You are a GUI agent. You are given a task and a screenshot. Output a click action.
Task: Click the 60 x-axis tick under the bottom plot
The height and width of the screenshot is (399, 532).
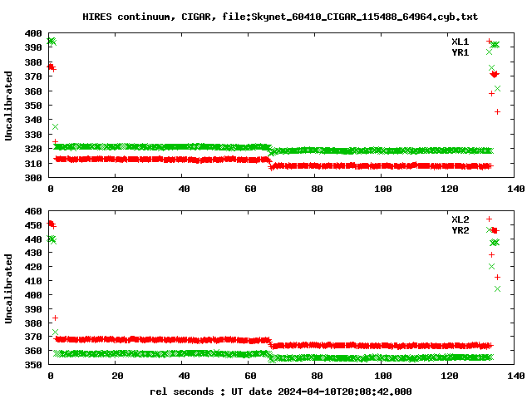[250, 376]
